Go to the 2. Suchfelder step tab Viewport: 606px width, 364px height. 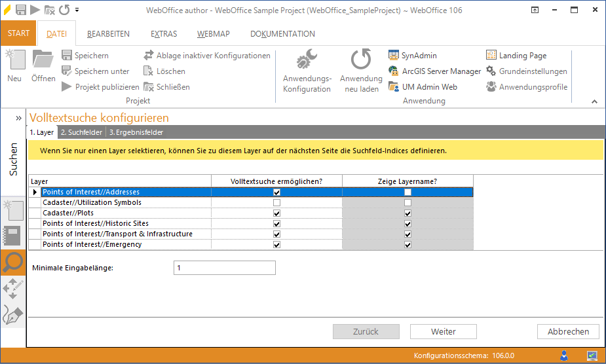coord(82,132)
